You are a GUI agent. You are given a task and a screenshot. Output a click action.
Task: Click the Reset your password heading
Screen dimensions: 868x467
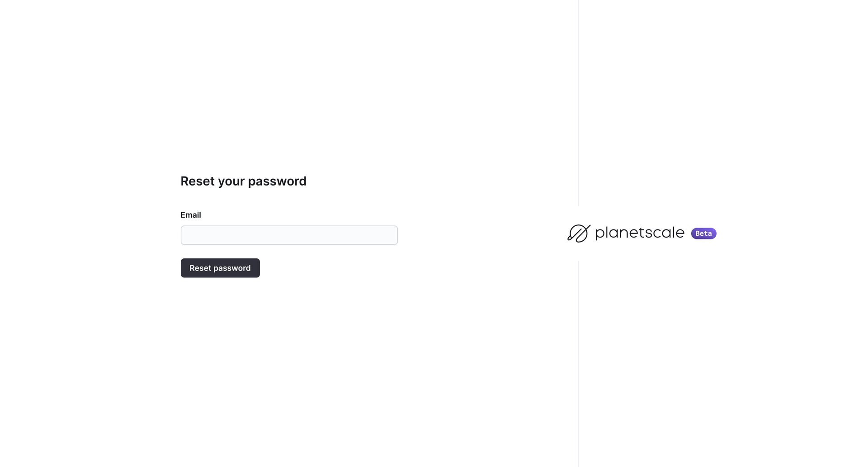coord(243,181)
